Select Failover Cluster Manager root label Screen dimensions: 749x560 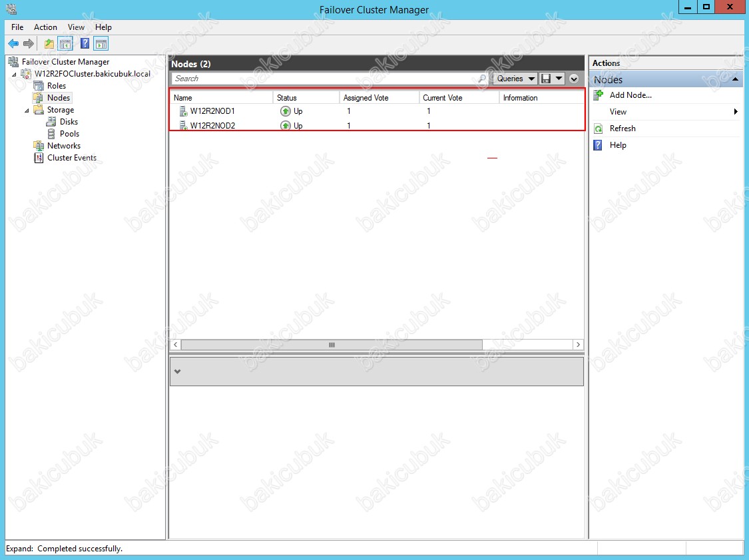tap(65, 62)
